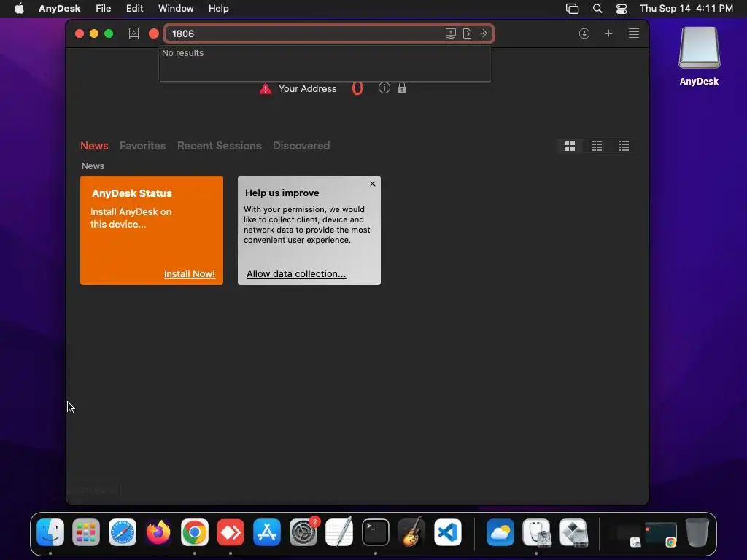
Task: Switch to the Favorites tab
Action: pos(142,146)
